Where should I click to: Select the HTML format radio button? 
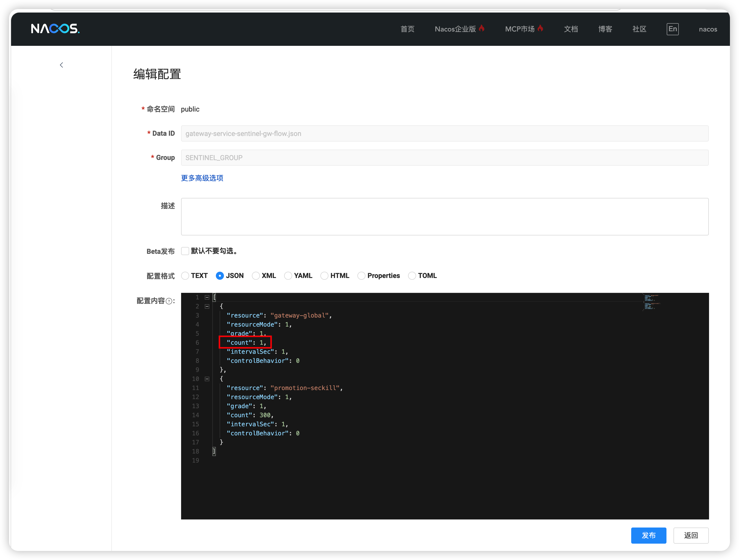pyautogui.click(x=324, y=276)
